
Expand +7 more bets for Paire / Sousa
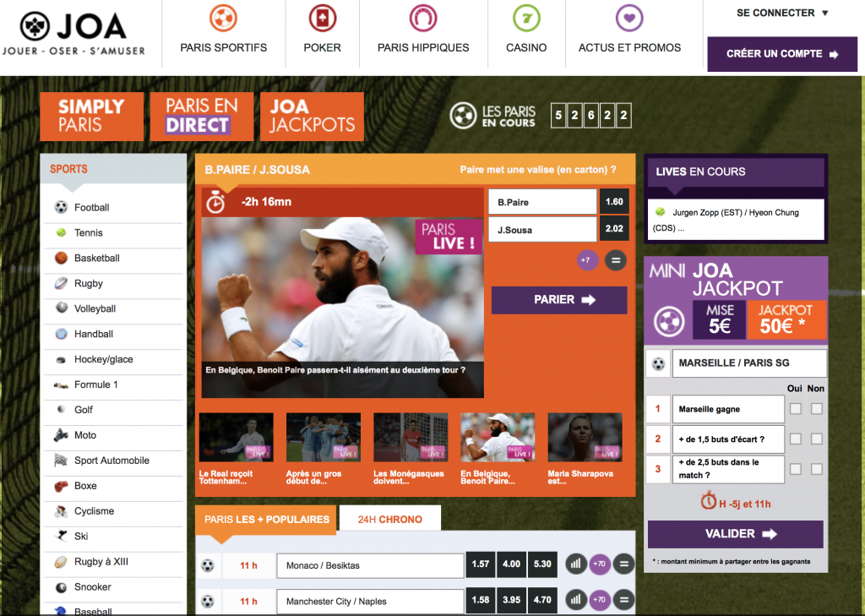tap(588, 260)
